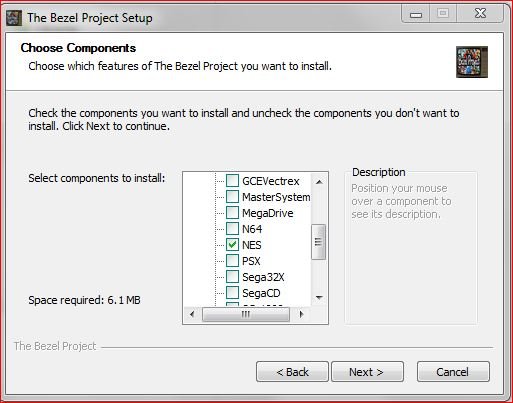
Task: Click the component list scroll up arrow
Action: coord(319,182)
